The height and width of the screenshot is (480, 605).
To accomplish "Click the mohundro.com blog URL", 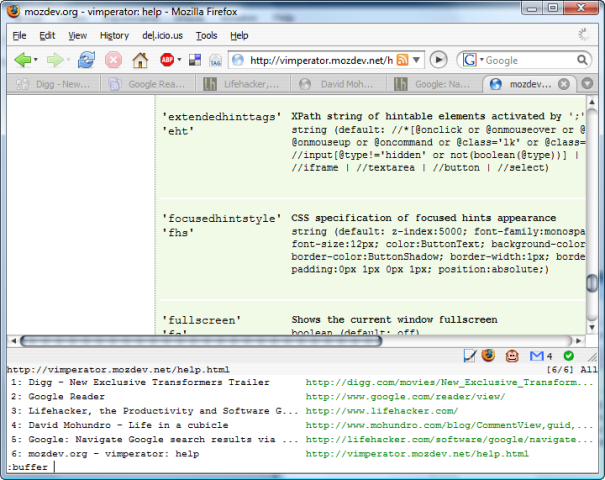I will [x=450, y=425].
